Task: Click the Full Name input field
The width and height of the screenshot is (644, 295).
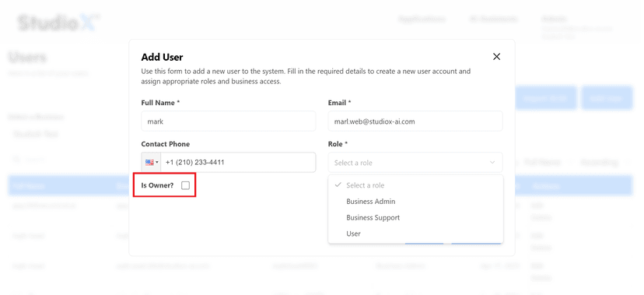Action: pos(229,121)
